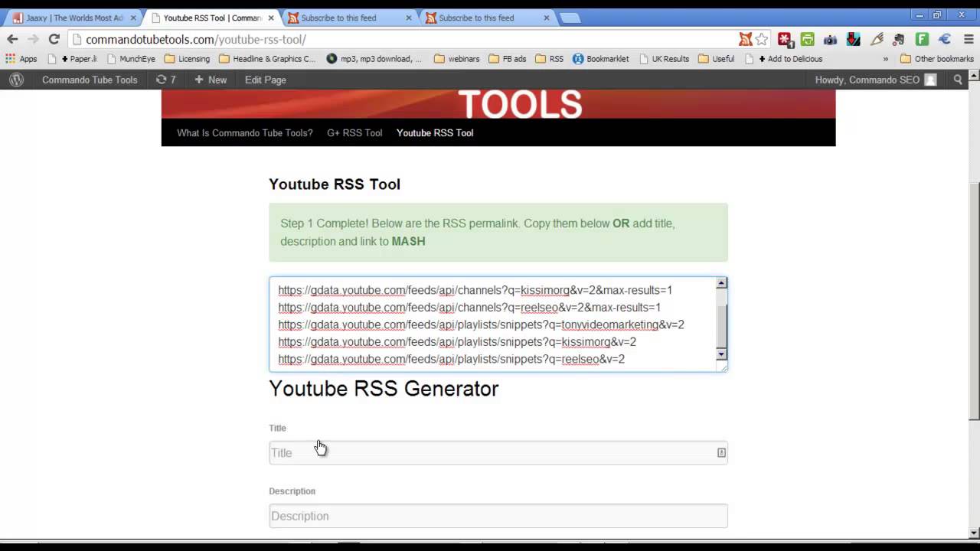
Task: Open the Headline & Graphics bookmark folder
Action: [x=266, y=58]
